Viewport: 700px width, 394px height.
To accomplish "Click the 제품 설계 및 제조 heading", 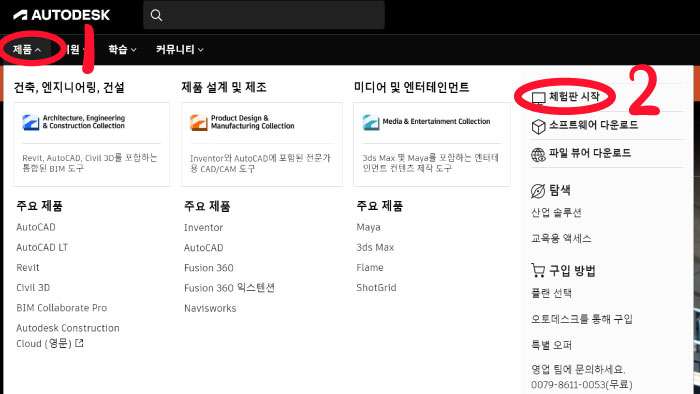I will (x=224, y=87).
